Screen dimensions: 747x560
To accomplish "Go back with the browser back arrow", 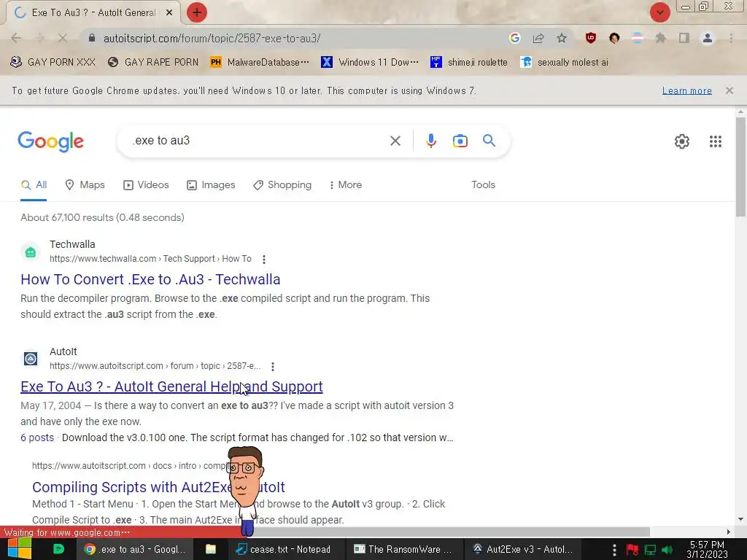I will (x=16, y=38).
